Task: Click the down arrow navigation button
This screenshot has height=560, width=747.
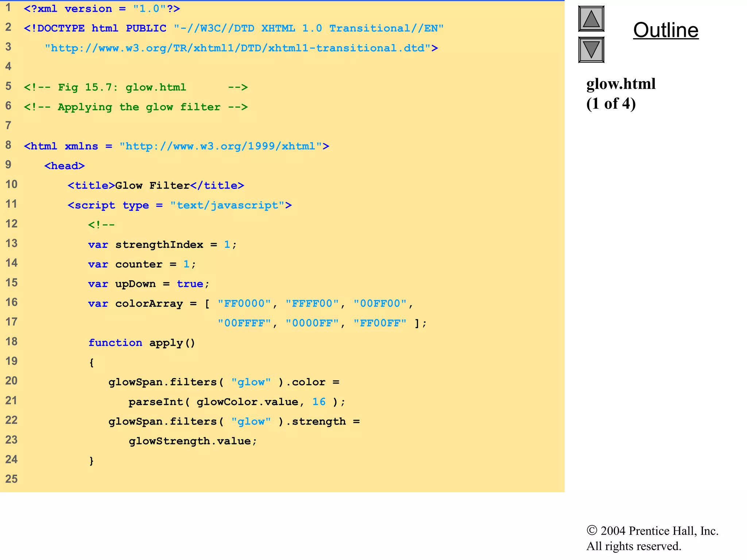Action: pyautogui.click(x=591, y=50)
